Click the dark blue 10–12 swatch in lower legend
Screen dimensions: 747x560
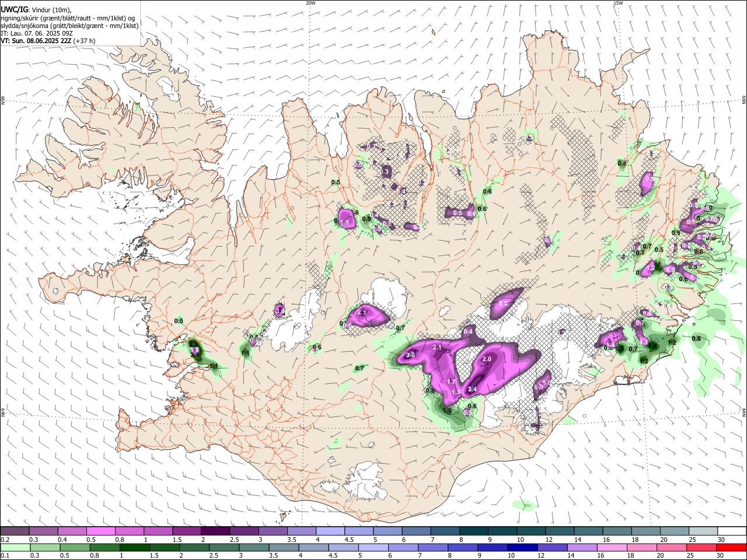(521, 548)
